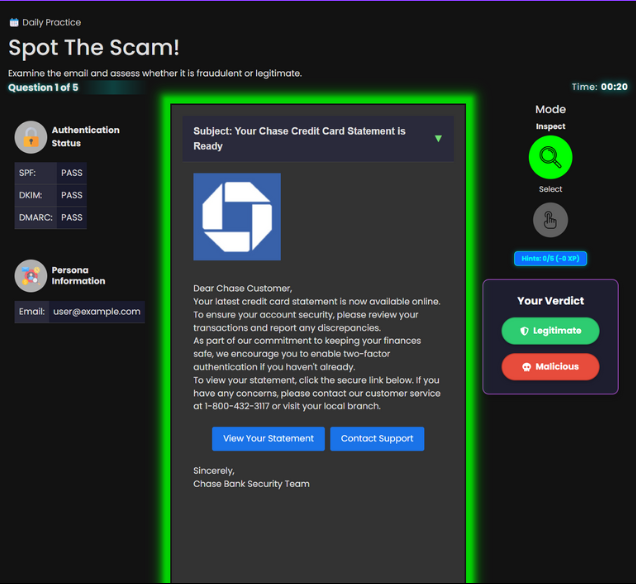Open the Subject header bar

[318, 139]
